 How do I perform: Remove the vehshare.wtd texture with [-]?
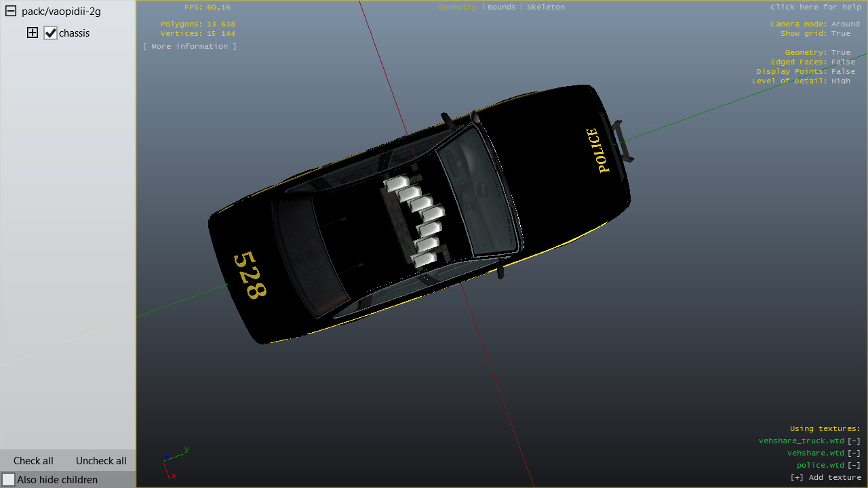point(854,453)
